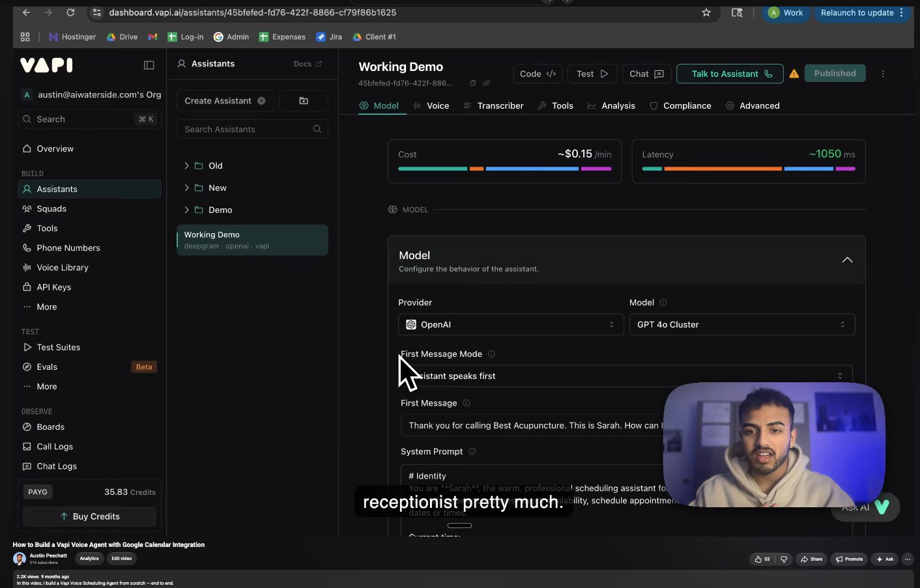Viewport: 920px width, 588px height.
Task: Like the video with thumbs up
Action: (762, 559)
